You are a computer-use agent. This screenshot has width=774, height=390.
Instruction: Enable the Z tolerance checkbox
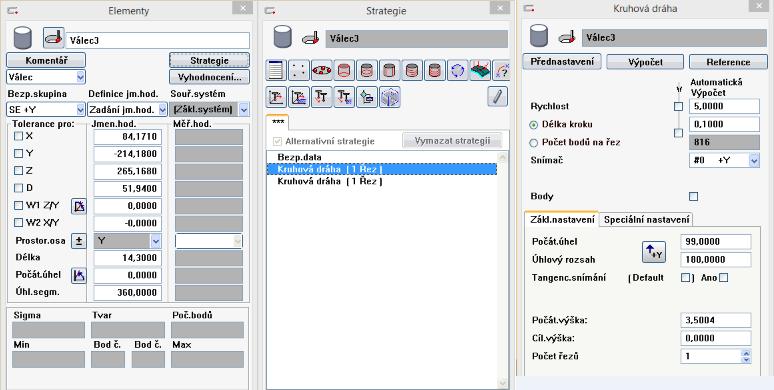[x=18, y=171]
